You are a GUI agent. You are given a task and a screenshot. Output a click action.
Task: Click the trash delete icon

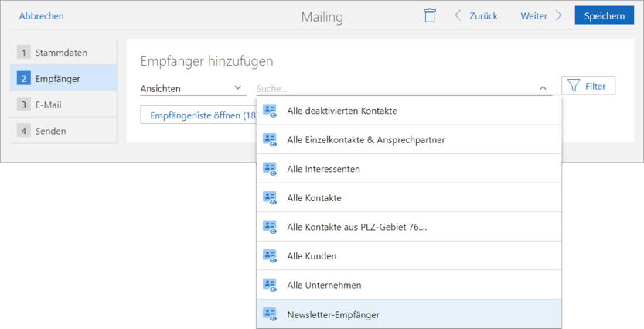click(430, 15)
